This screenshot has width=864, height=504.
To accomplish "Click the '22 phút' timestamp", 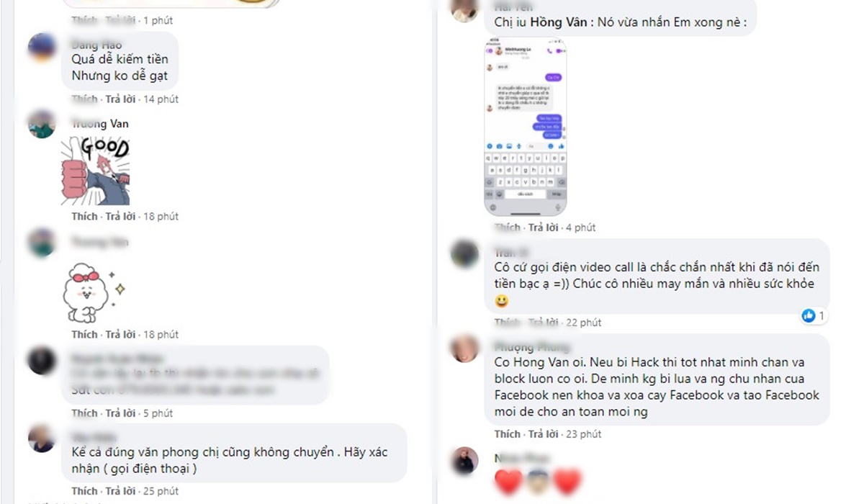I will [x=583, y=323].
